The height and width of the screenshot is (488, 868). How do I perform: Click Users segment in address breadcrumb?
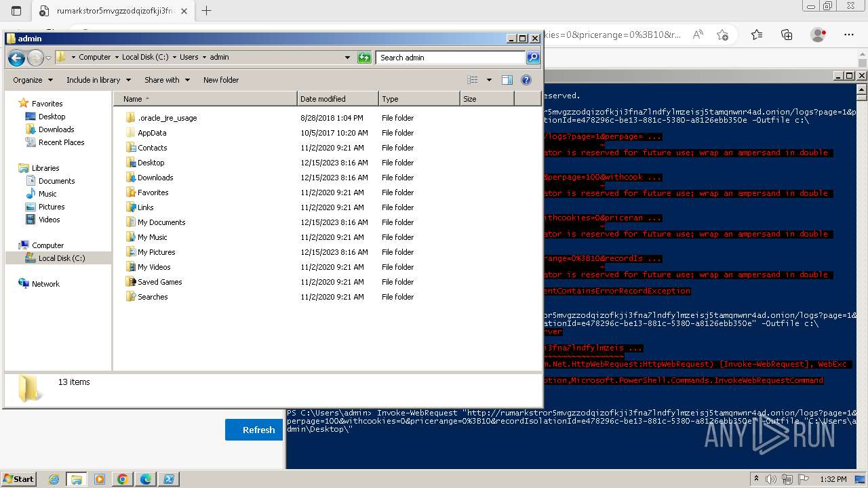[189, 58]
